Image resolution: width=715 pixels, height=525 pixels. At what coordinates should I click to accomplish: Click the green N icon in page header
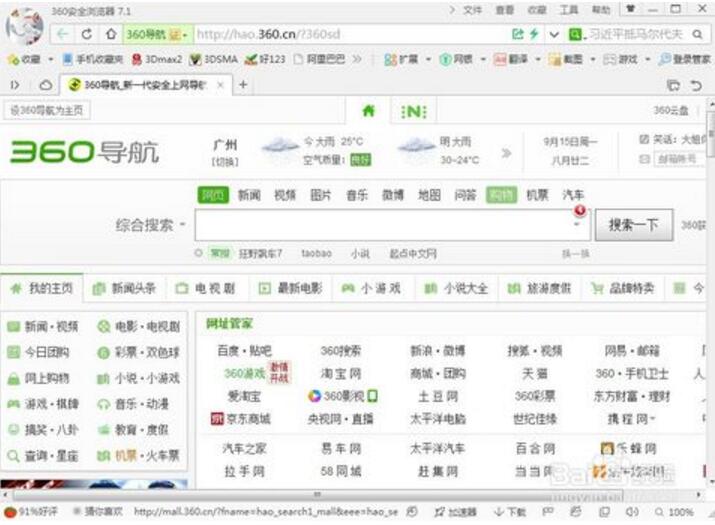[414, 111]
